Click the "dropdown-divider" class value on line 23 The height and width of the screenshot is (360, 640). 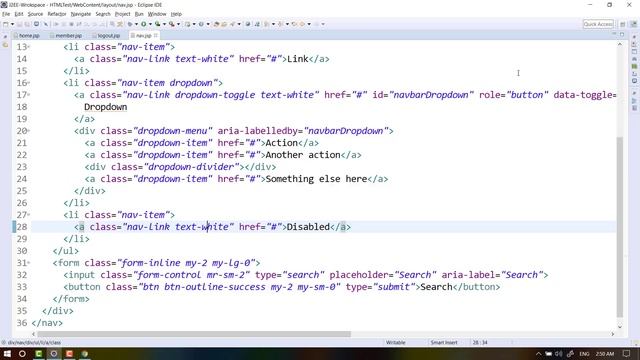[191, 167]
